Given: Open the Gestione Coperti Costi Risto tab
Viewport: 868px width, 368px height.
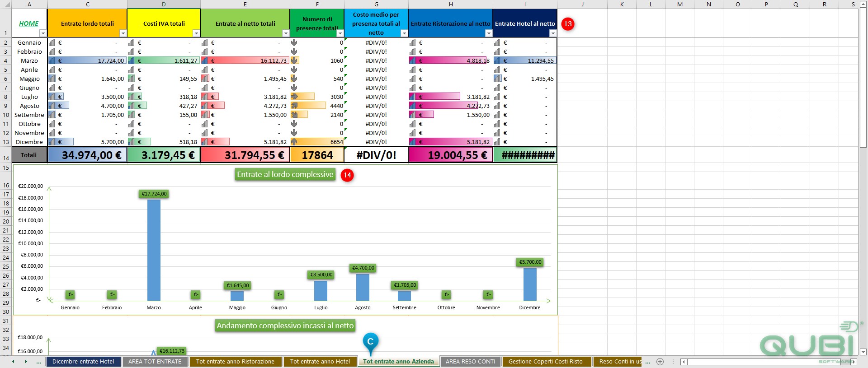Looking at the screenshot, I should click(546, 362).
